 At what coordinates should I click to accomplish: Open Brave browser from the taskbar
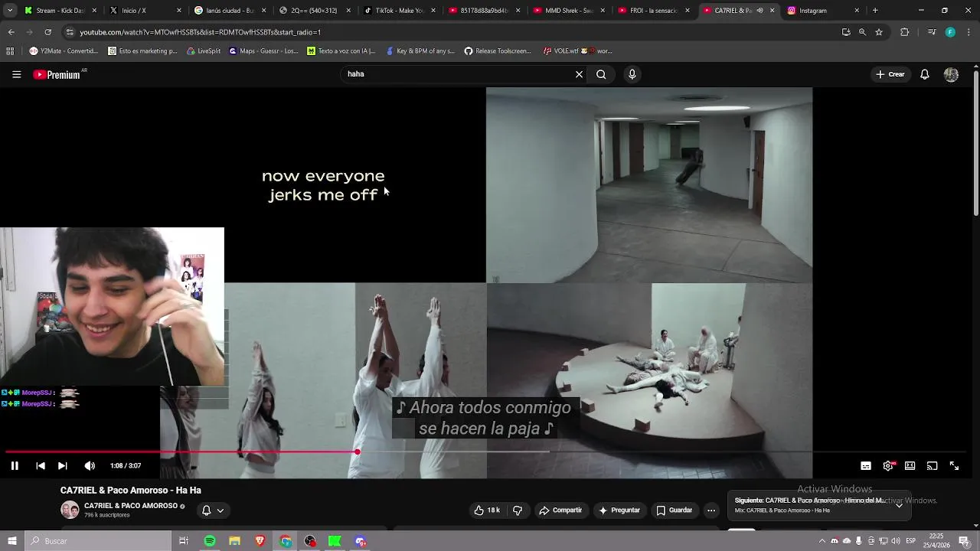tap(260, 541)
